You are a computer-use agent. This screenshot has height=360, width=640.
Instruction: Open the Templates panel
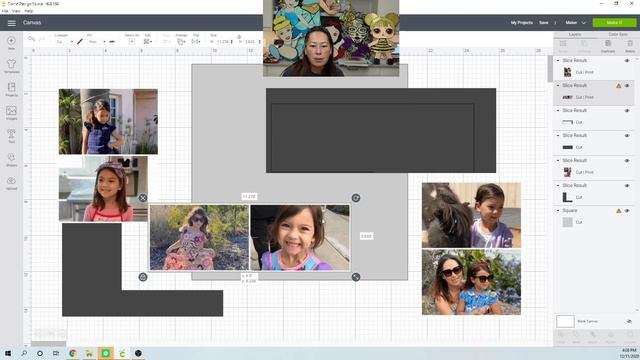pyautogui.click(x=11, y=66)
